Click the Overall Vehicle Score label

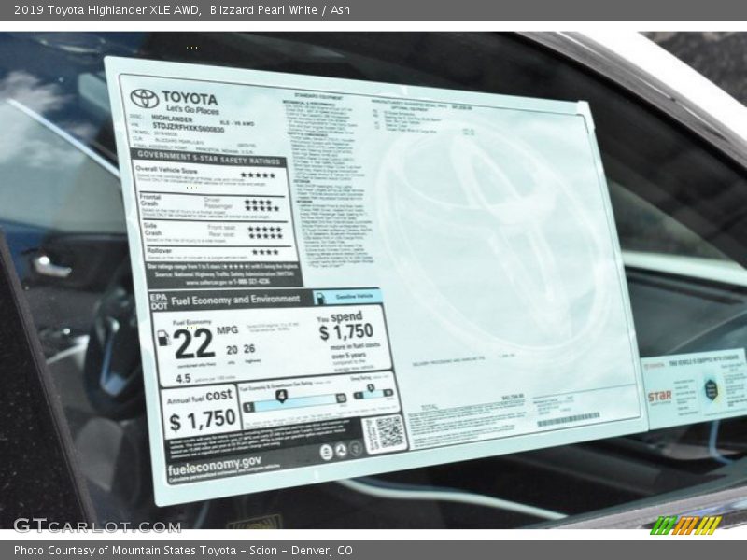tap(166, 170)
